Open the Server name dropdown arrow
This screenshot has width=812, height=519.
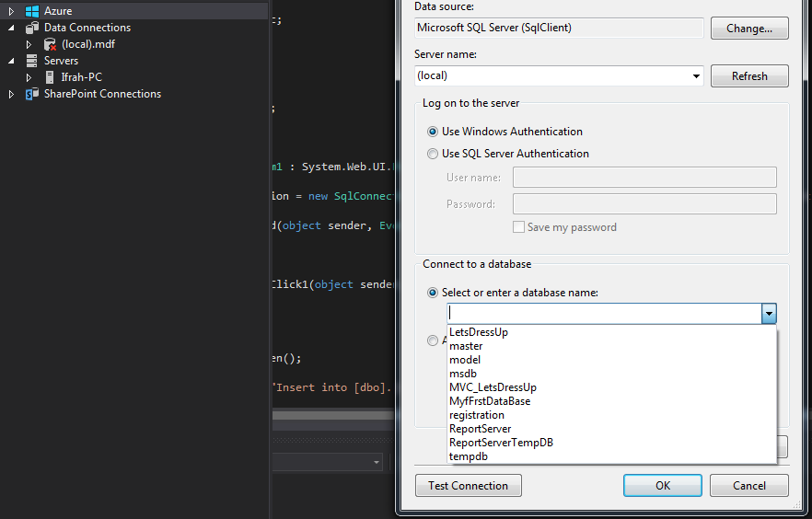(x=697, y=76)
